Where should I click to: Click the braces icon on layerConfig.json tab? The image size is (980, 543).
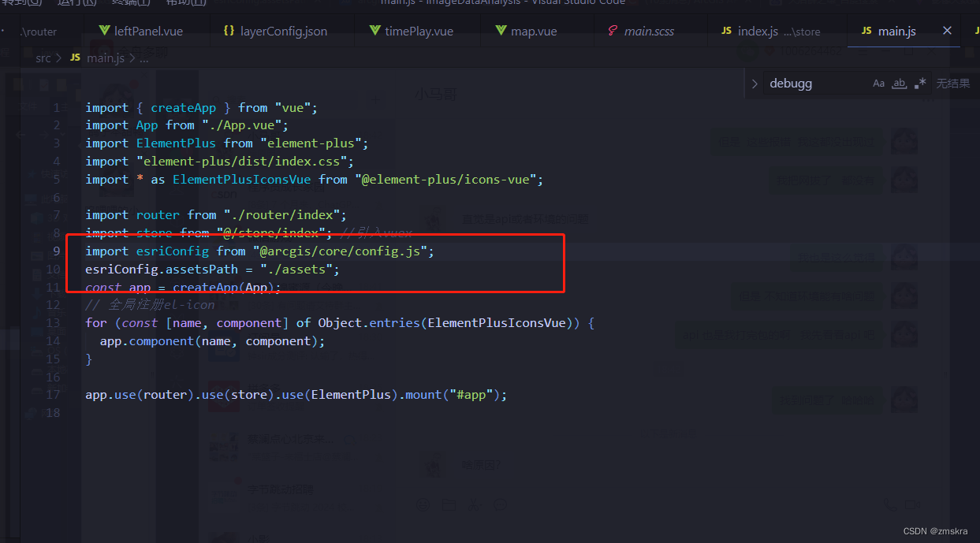point(229,31)
